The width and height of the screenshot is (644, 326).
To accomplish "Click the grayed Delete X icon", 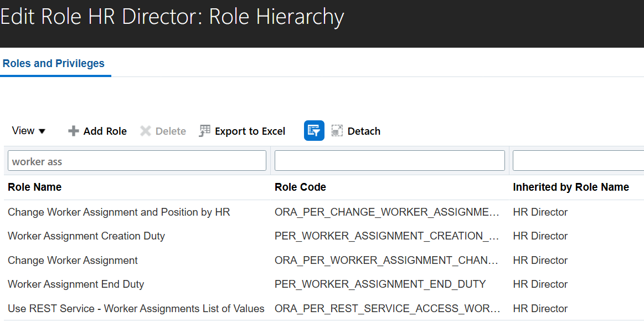I will (x=146, y=131).
